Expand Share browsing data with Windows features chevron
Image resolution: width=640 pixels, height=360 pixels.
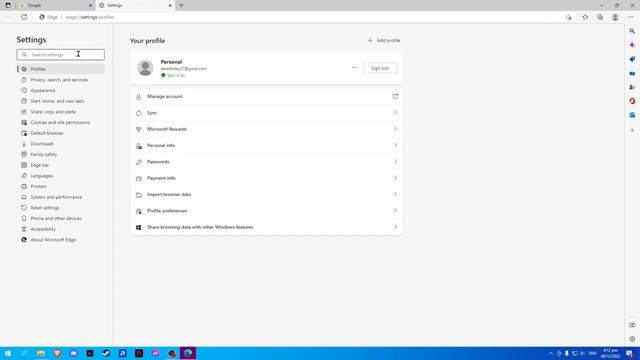[x=395, y=227]
